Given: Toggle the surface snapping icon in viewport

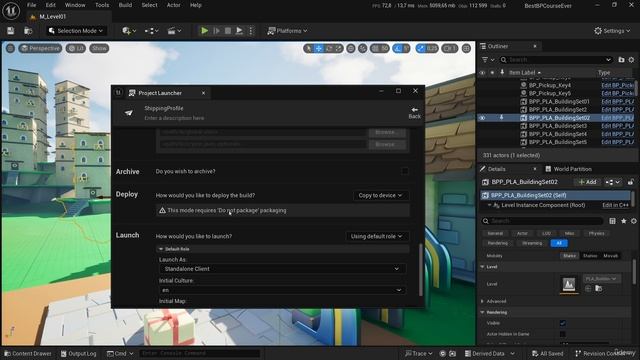Looking at the screenshot, I should pos(362,49).
